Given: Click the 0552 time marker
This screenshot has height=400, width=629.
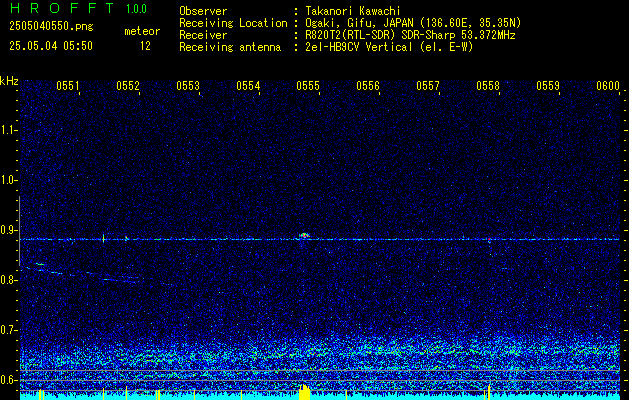Looking at the screenshot, I should pyautogui.click(x=128, y=85).
